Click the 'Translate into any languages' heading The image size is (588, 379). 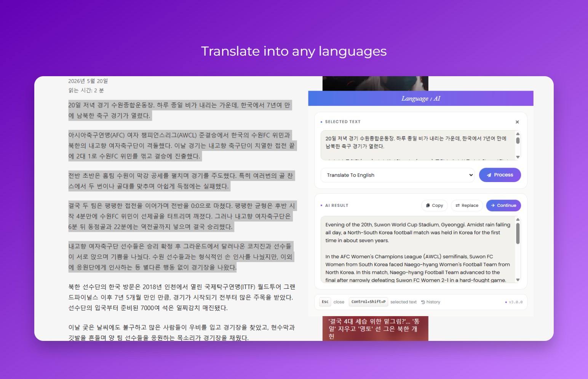[x=294, y=51]
